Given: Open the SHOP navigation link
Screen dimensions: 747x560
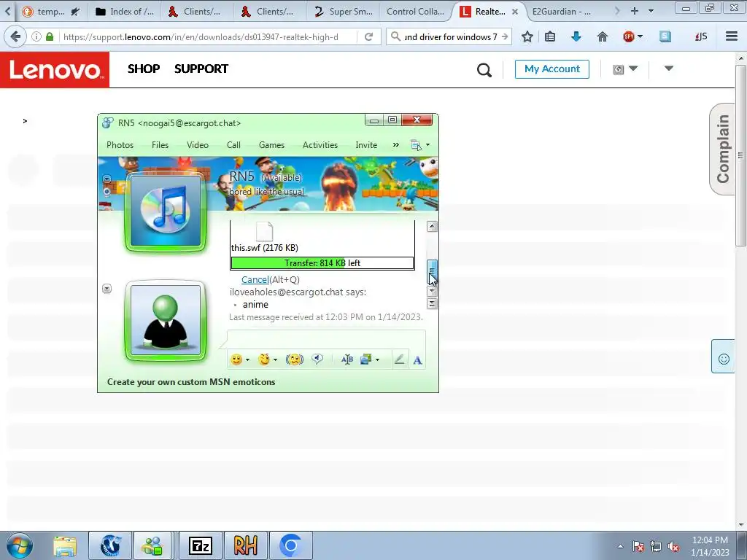Looking at the screenshot, I should (x=144, y=69).
